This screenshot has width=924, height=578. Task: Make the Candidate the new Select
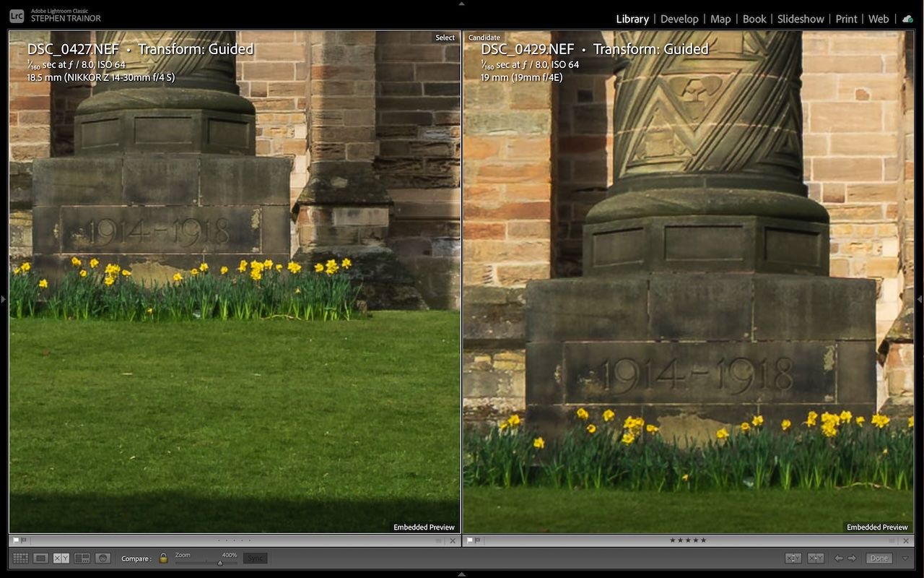point(816,558)
